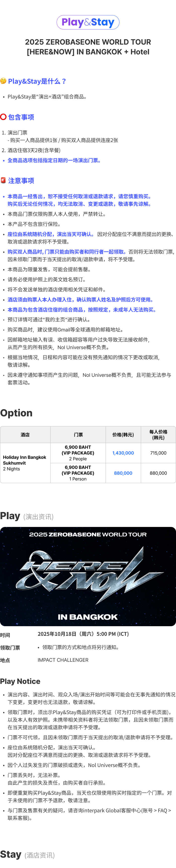Click the 价格(韩元) column header
Screen dimensions: 176x868
(x=123, y=435)
